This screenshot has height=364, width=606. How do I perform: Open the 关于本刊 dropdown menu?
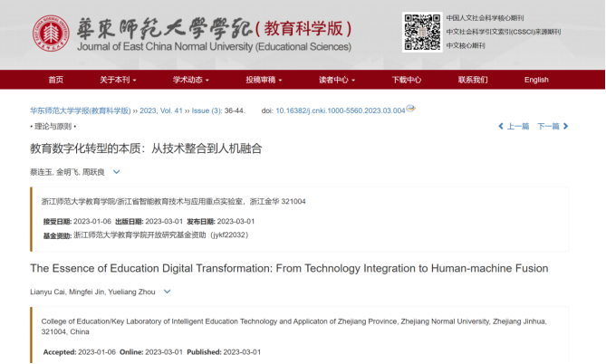pos(119,80)
